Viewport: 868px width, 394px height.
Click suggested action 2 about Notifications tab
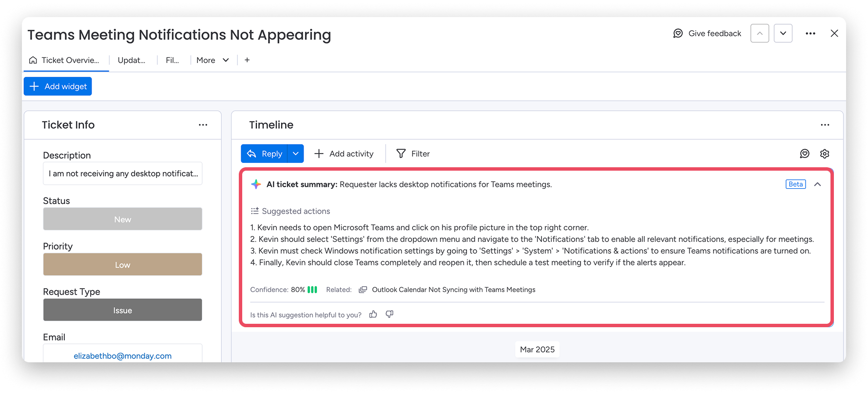(x=532, y=239)
